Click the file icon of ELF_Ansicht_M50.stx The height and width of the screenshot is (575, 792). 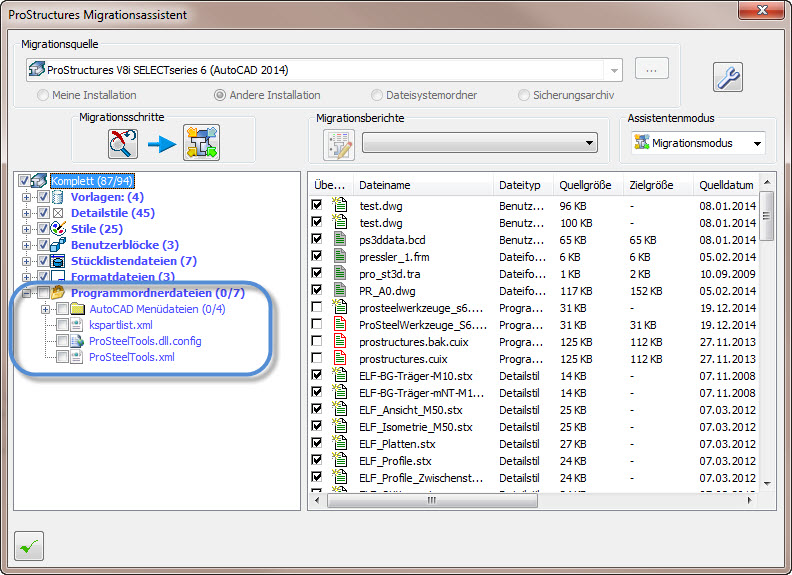click(340, 410)
